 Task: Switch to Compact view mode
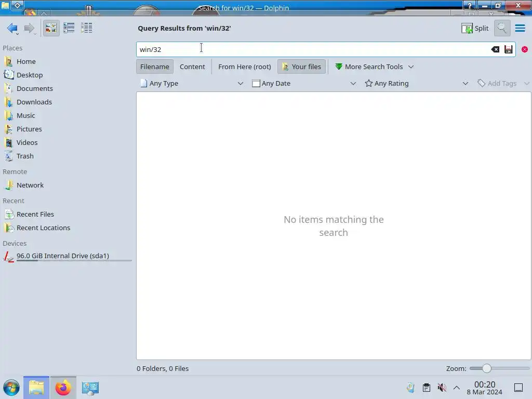point(69,28)
